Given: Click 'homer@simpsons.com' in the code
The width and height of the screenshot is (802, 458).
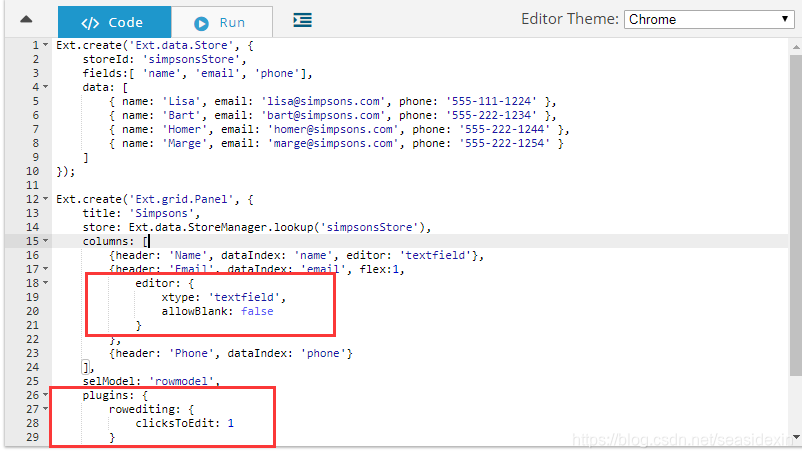Looking at the screenshot, I should coord(333,129).
